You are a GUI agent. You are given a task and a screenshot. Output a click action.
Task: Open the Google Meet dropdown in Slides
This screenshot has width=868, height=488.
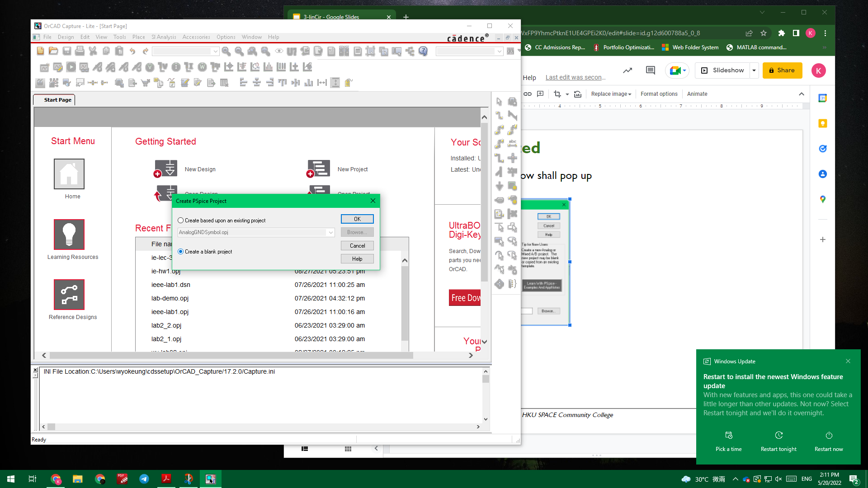(x=684, y=70)
